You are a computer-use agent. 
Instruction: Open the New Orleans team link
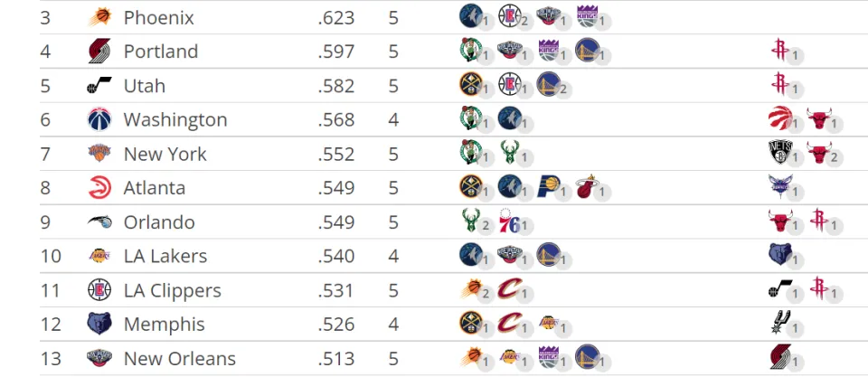coord(180,358)
